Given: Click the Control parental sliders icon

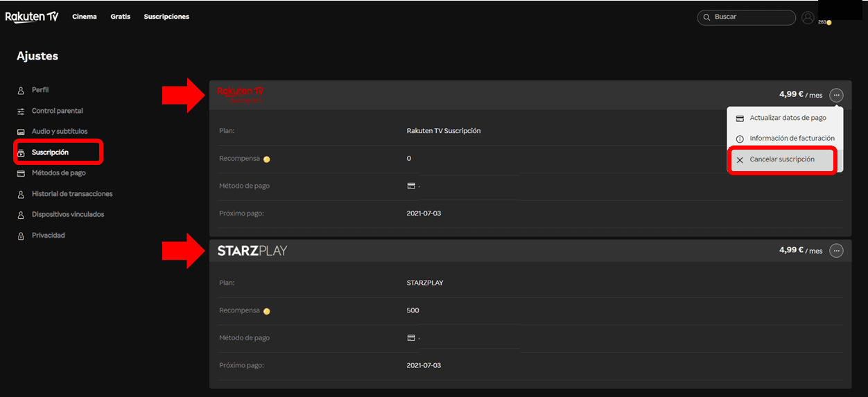Looking at the screenshot, I should [x=21, y=112].
